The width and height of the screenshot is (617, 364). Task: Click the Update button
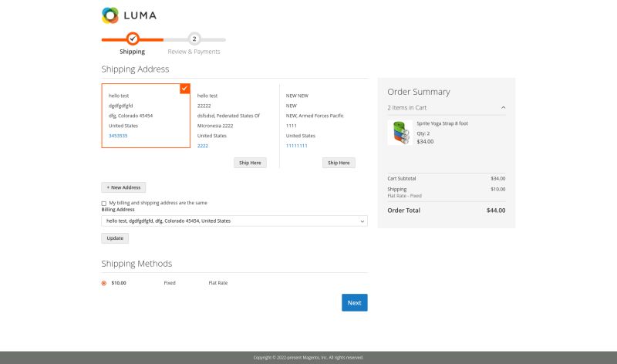click(x=115, y=238)
